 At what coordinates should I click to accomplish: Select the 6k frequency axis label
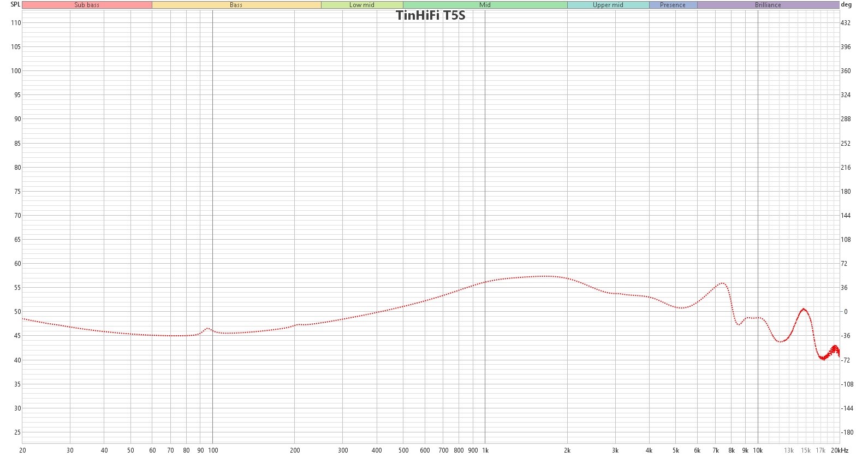coord(697,450)
